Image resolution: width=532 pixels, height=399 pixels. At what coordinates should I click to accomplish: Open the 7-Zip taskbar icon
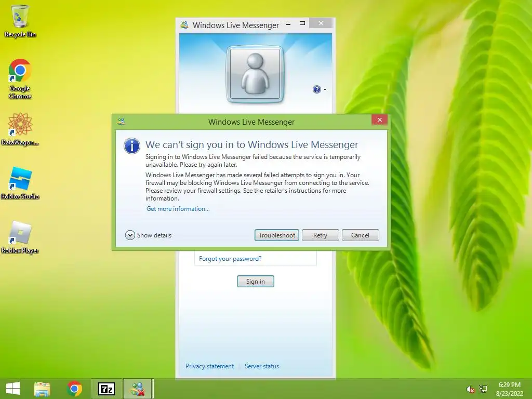point(106,389)
